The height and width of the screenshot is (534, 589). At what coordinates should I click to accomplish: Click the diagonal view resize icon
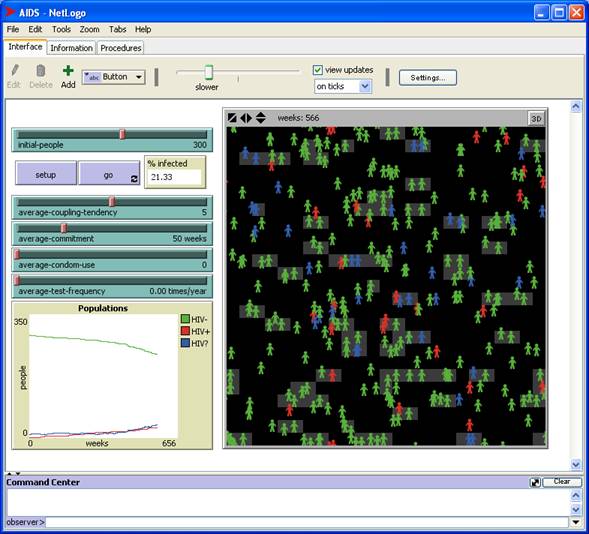point(232,118)
